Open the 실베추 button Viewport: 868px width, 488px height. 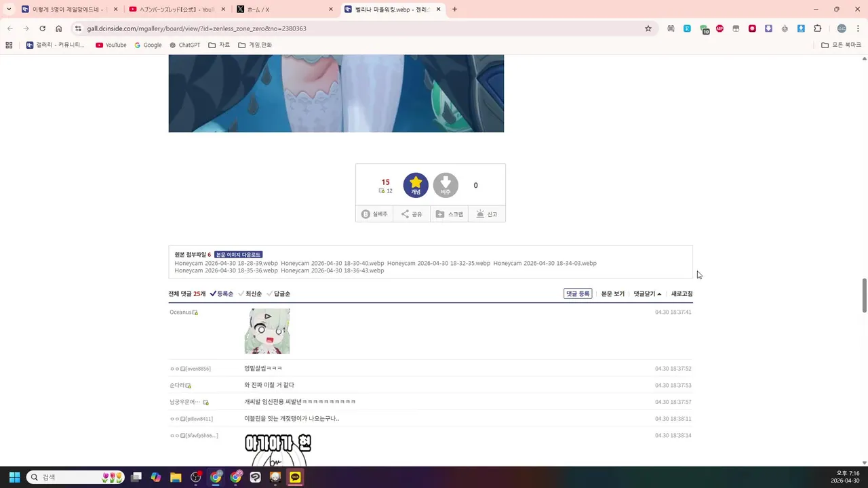pos(374,214)
